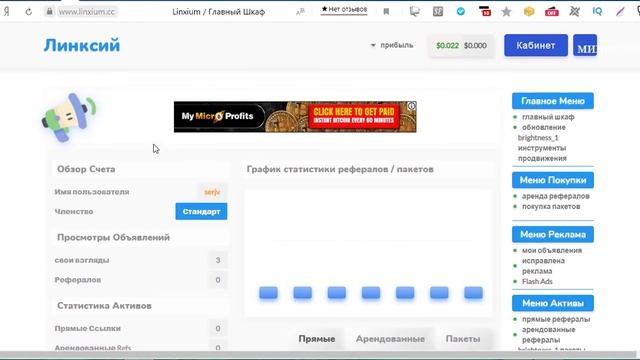Click the Статистика Активов heading

click(104, 306)
